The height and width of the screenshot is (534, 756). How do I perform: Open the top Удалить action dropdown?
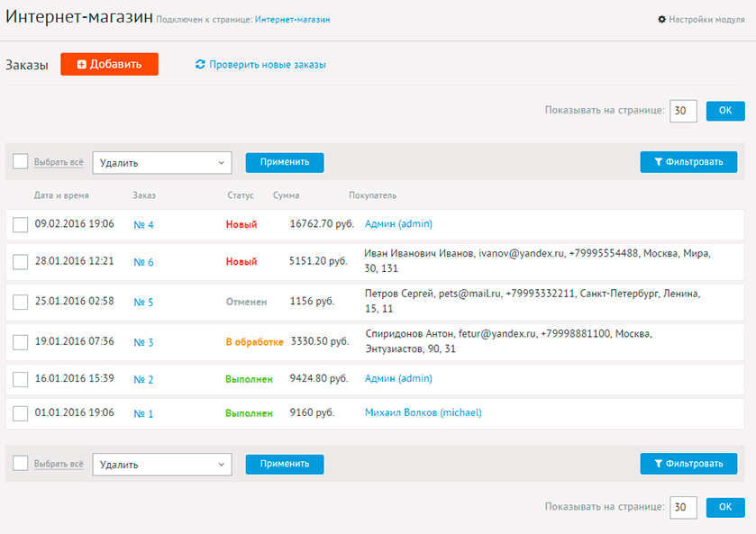click(162, 163)
